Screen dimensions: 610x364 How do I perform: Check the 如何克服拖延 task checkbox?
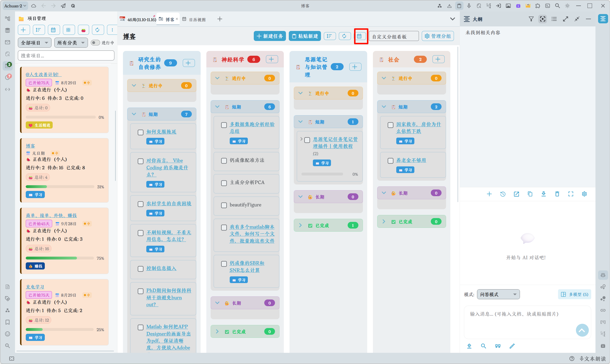[x=140, y=132]
